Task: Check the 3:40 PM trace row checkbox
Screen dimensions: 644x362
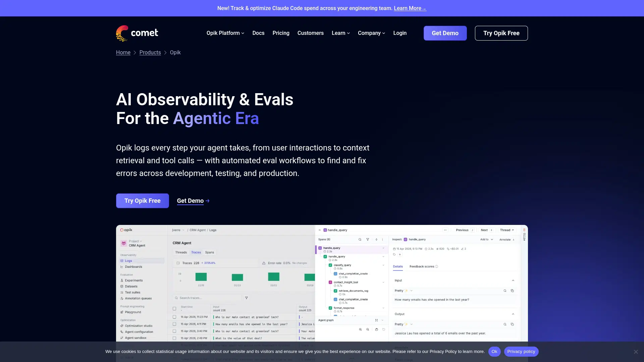Action: point(174,331)
